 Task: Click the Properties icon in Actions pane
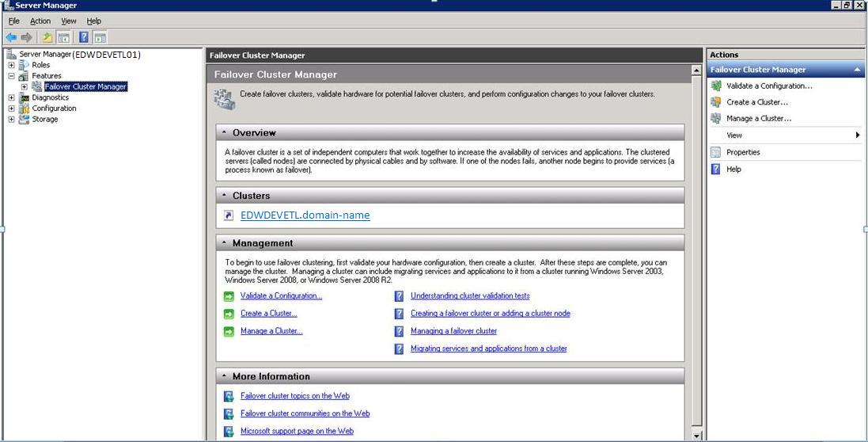(x=716, y=152)
